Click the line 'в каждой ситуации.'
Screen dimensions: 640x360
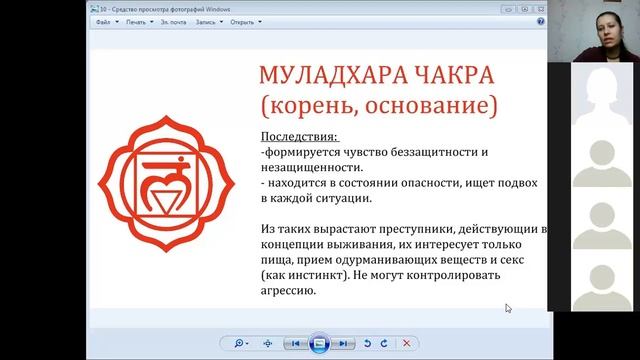(x=316, y=198)
